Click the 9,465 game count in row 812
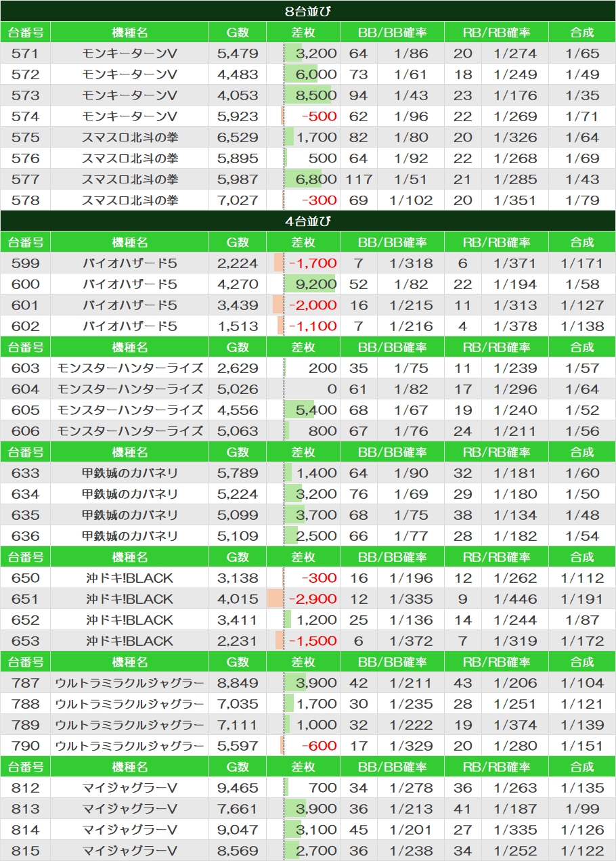 pos(238,788)
